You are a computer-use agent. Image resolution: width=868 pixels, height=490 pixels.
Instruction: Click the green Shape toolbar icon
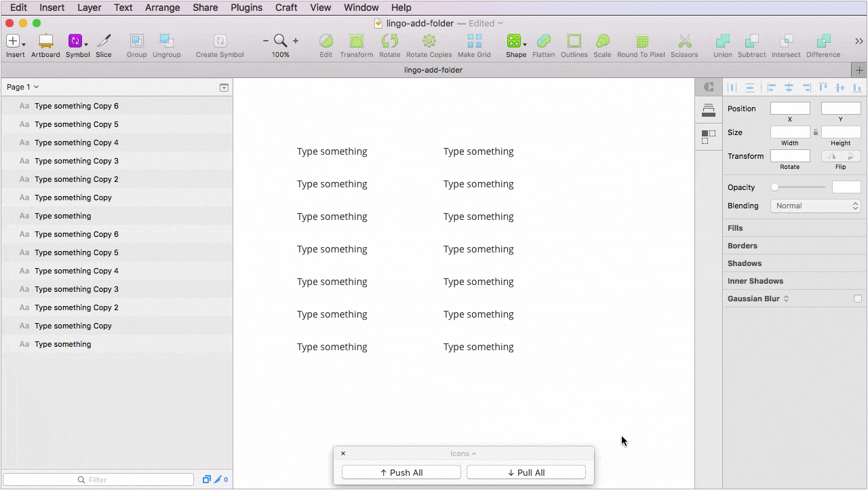pyautogui.click(x=514, y=41)
